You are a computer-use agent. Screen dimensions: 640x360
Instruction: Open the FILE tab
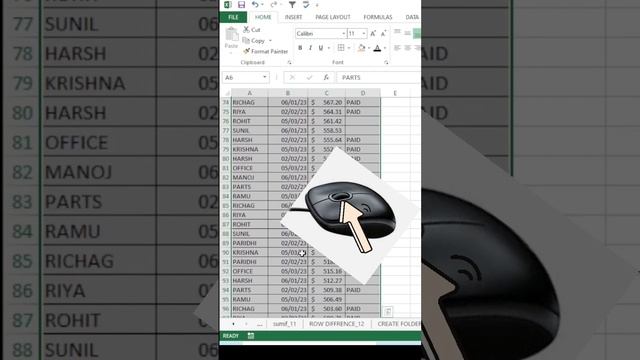click(x=233, y=17)
